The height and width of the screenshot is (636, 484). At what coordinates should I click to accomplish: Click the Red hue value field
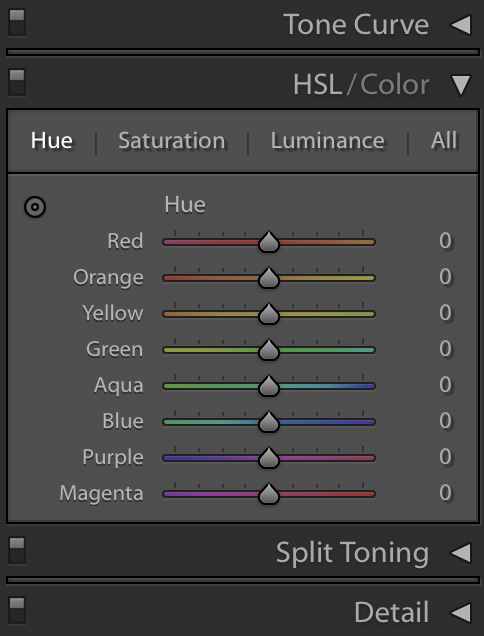point(445,241)
